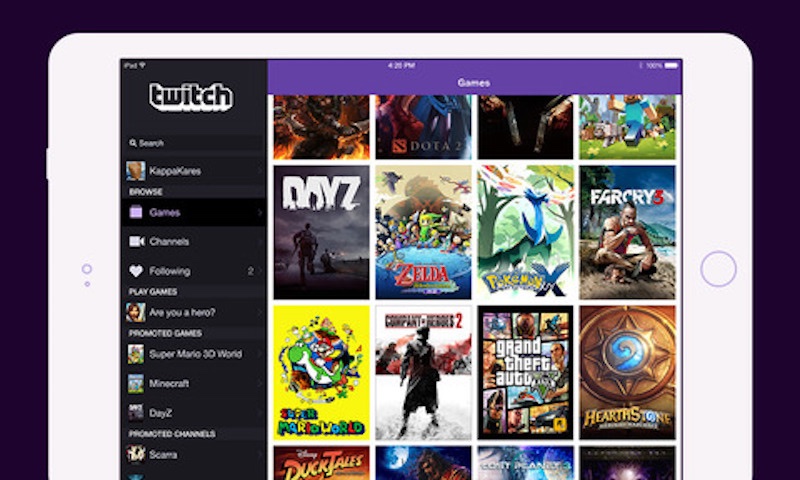
Task: Expand the chevron on the KappaKares row
Action: click(260, 171)
